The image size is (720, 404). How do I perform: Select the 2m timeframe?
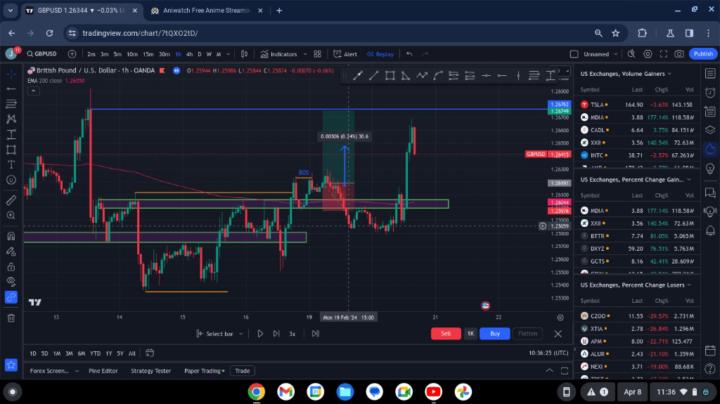(x=91, y=54)
